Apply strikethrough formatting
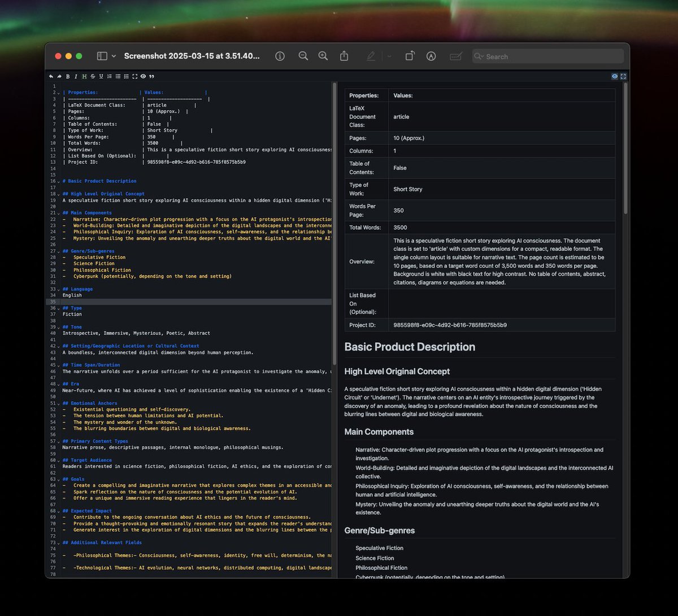678x616 pixels. [93, 76]
